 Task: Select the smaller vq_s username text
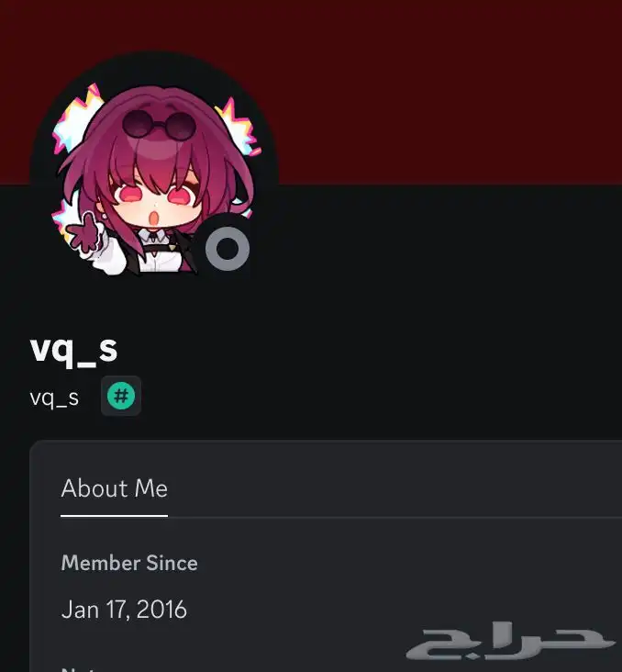[x=54, y=398]
